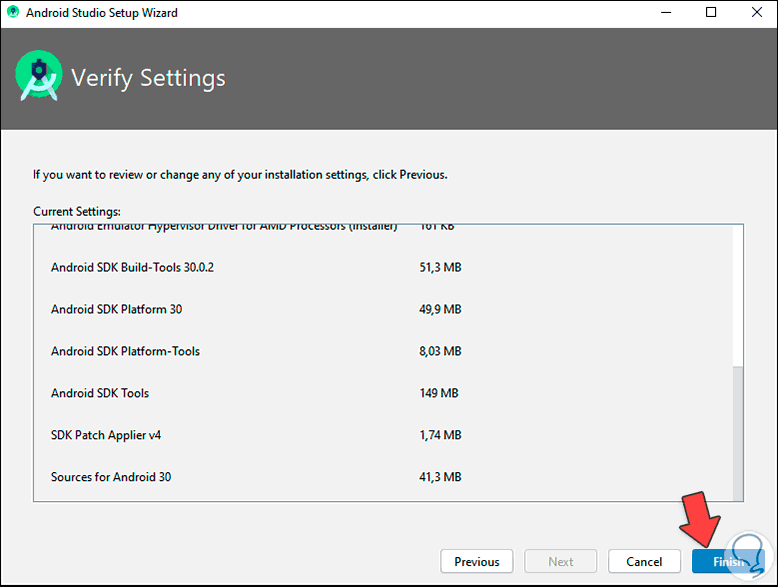Select the Android SDK Tools entry
This screenshot has width=778, height=587.
pos(100,393)
